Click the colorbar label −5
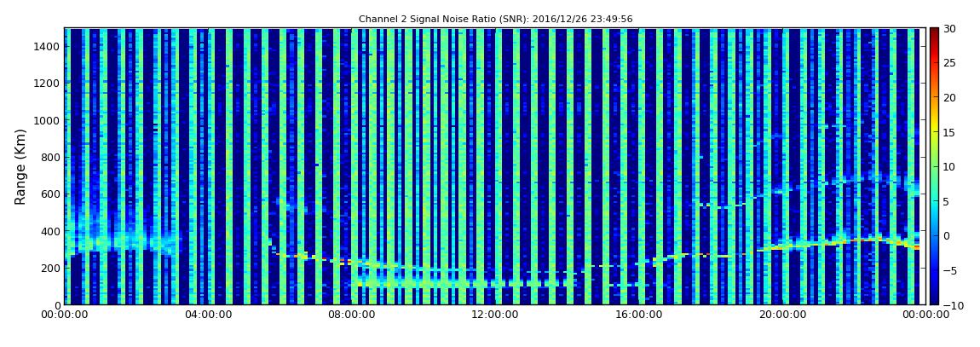The height and width of the screenshot is (347, 980). (949, 270)
